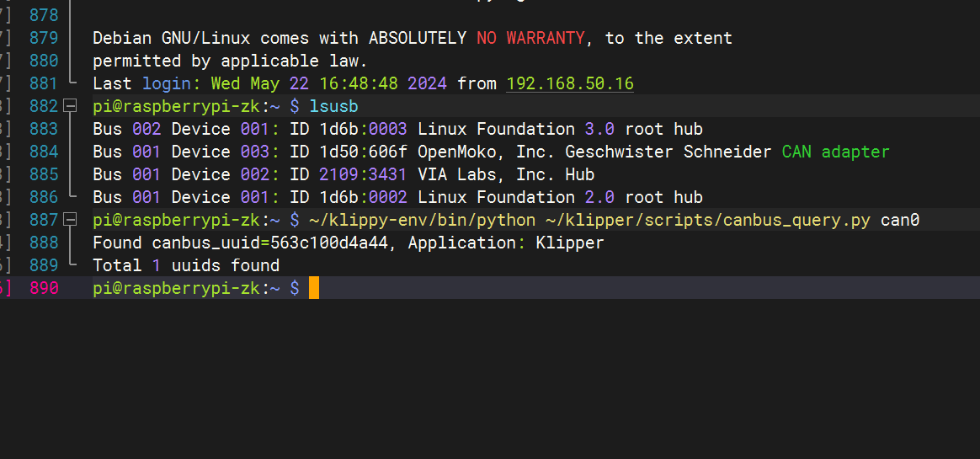The width and height of the screenshot is (980, 459).
Task: Collapse the lsusb command fold at line 882
Action: point(71,106)
